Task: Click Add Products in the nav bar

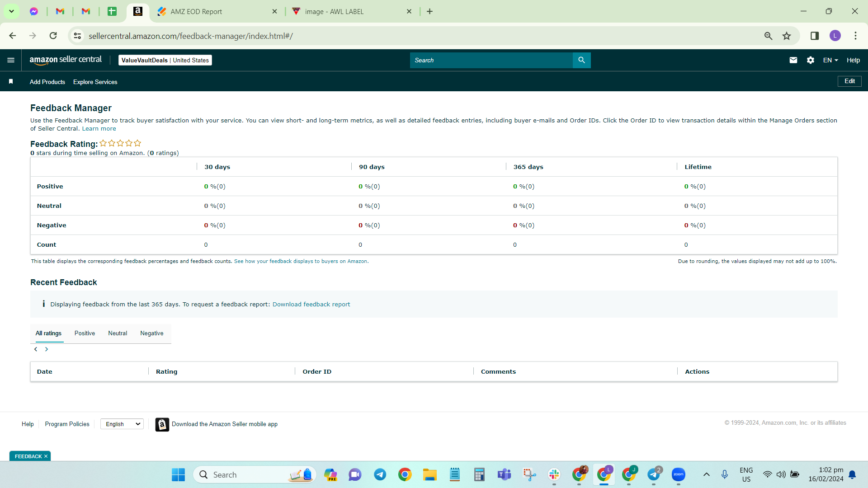Action: 47,82
